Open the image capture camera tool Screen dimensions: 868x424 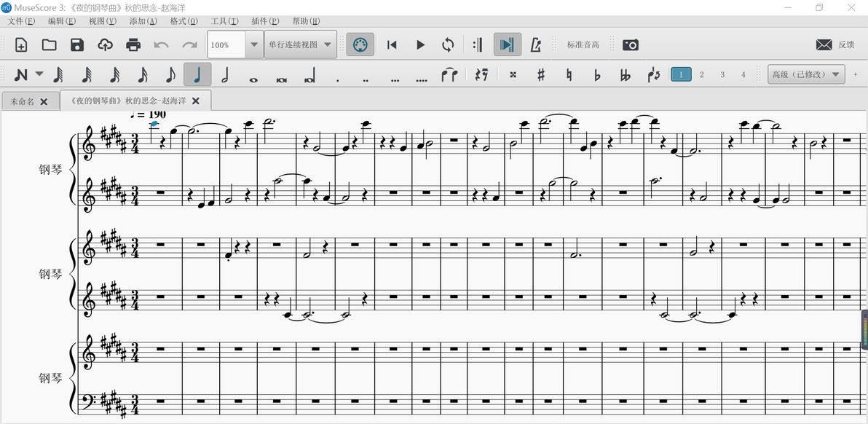[x=631, y=45]
